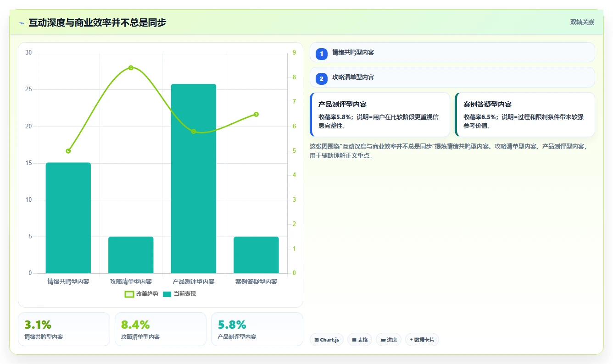Select numbered item 1 情绪共鸣型内容
This screenshot has height=364, width=613.
[x=452, y=52]
